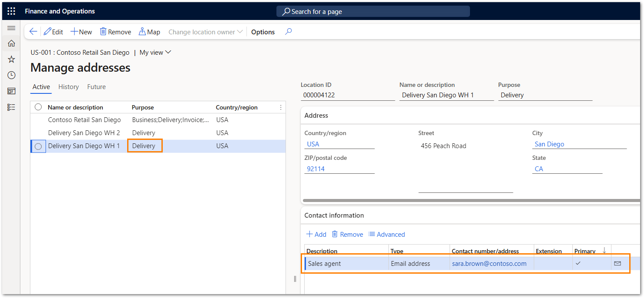The height and width of the screenshot is (298, 644).
Task: Open the CA state link
Action: point(539,169)
